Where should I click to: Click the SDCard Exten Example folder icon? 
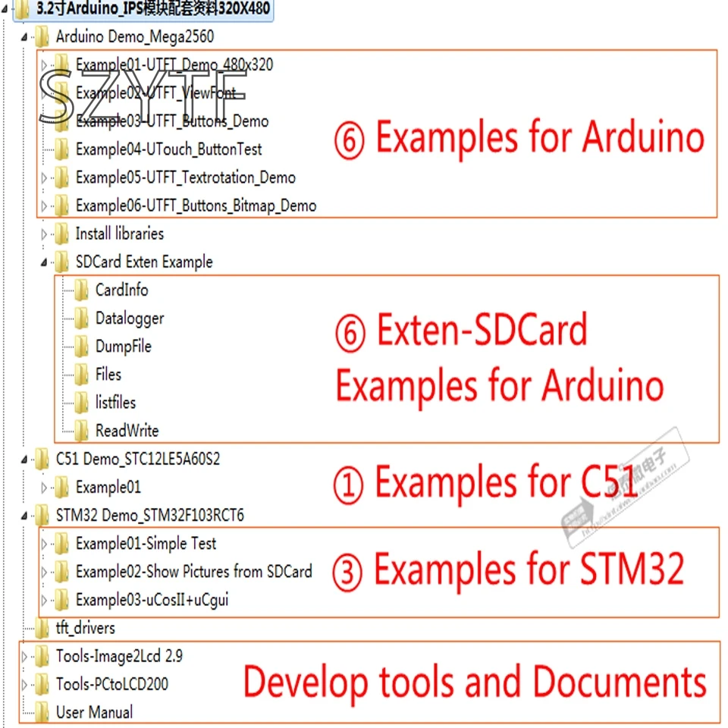click(61, 262)
